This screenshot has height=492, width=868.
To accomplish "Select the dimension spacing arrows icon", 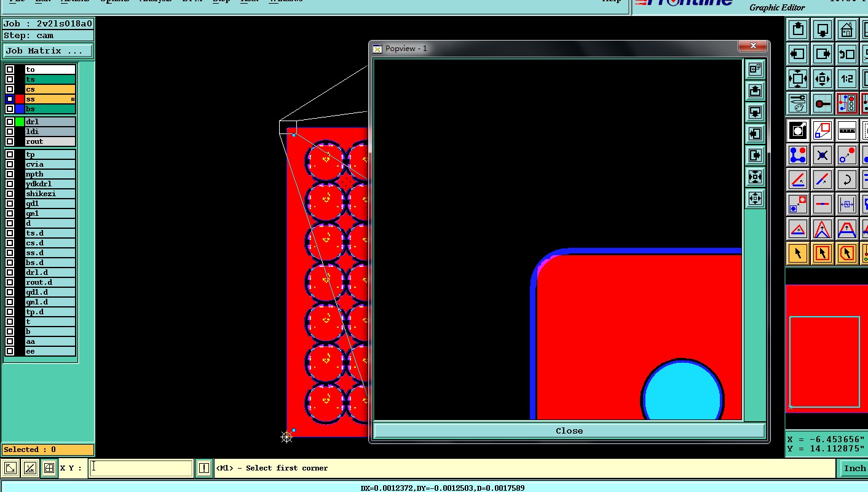I will coord(847,204).
